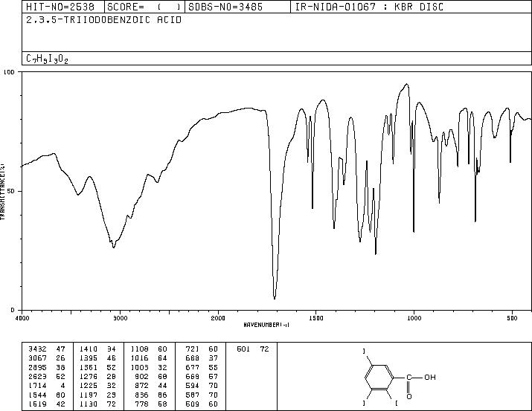Select the WAVENUMBER axis title

tap(266, 325)
